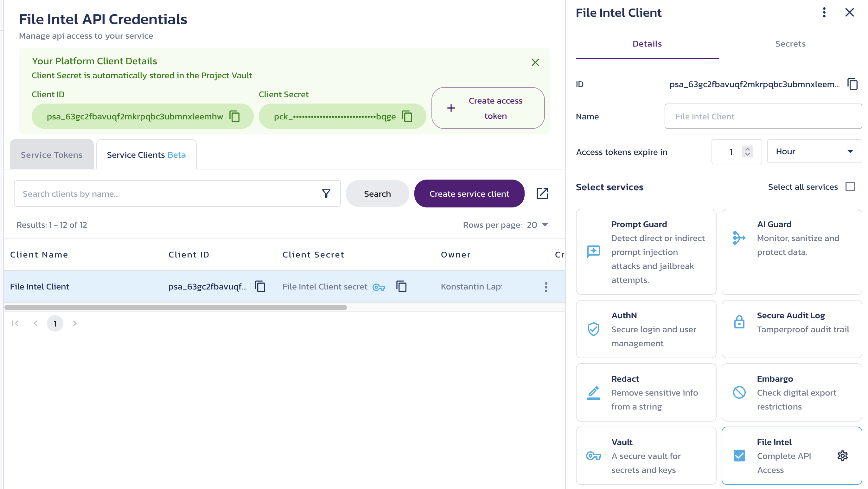The image size is (868, 489).
Task: Click the Client ID column header
Action: (x=189, y=255)
